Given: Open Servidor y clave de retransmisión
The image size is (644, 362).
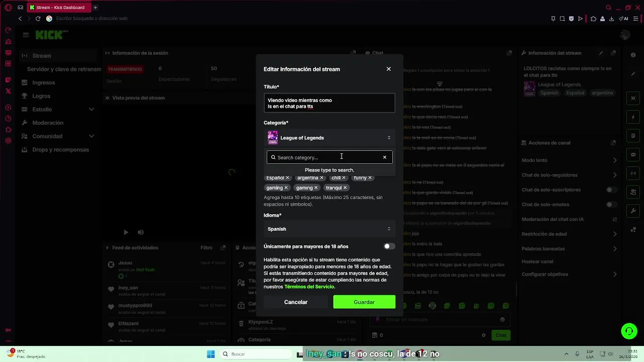Looking at the screenshot, I should (x=64, y=69).
